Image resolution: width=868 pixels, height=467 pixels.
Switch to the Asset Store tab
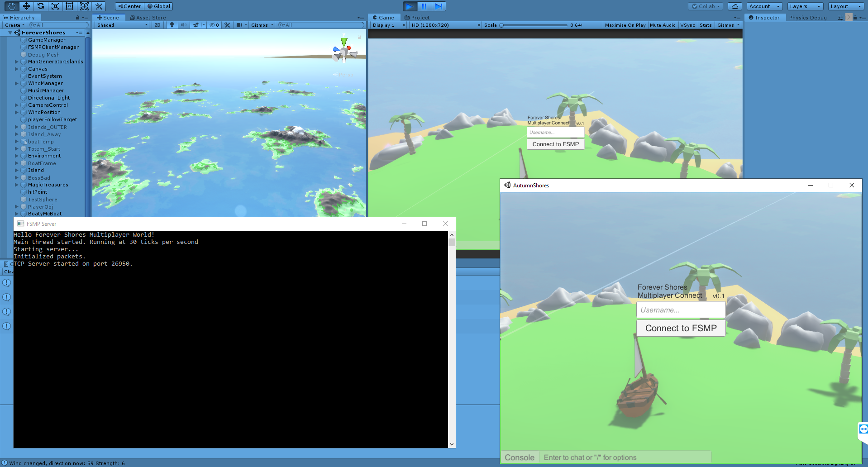click(x=148, y=18)
